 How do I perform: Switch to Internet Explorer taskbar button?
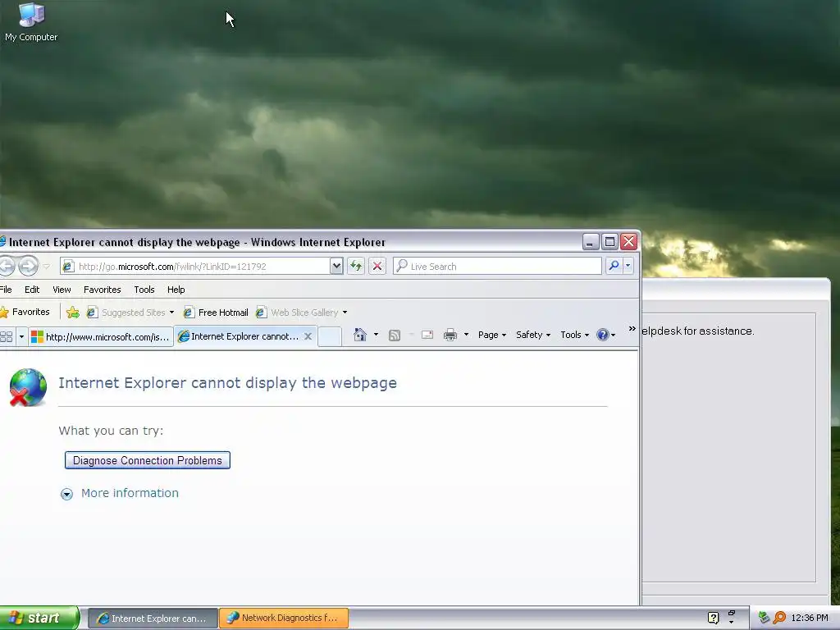(x=152, y=619)
